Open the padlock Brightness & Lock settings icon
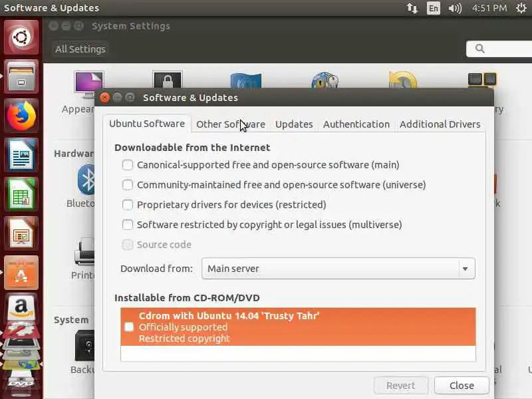This screenshot has width=532, height=399. click(168, 79)
